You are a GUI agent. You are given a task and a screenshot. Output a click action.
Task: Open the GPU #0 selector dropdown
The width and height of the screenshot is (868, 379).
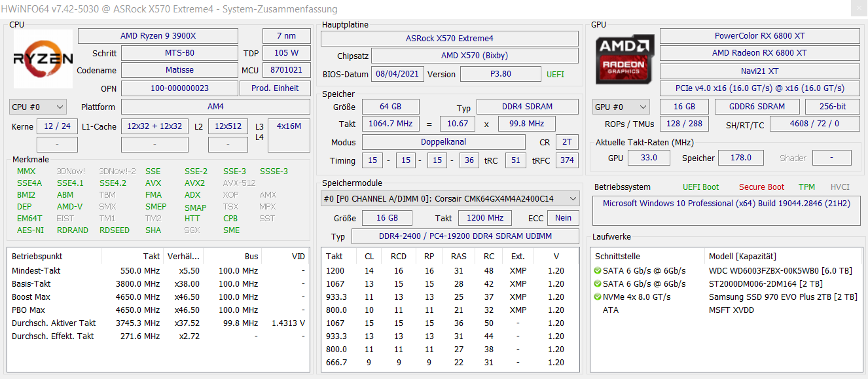(x=621, y=107)
